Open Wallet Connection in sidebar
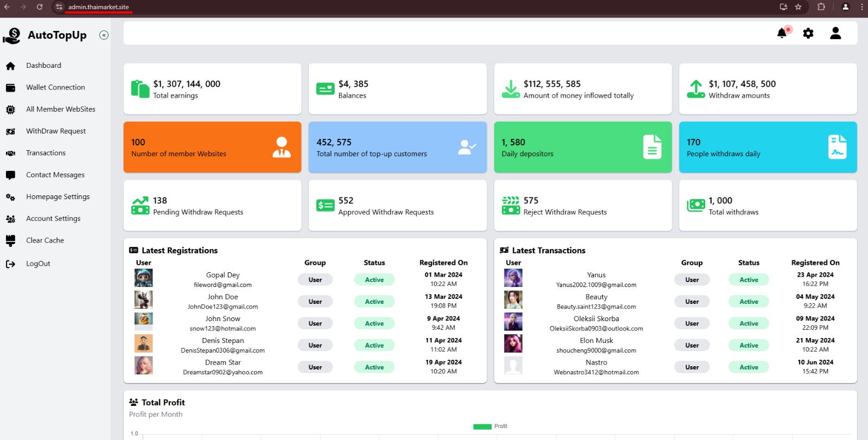This screenshot has width=868, height=440. [55, 87]
